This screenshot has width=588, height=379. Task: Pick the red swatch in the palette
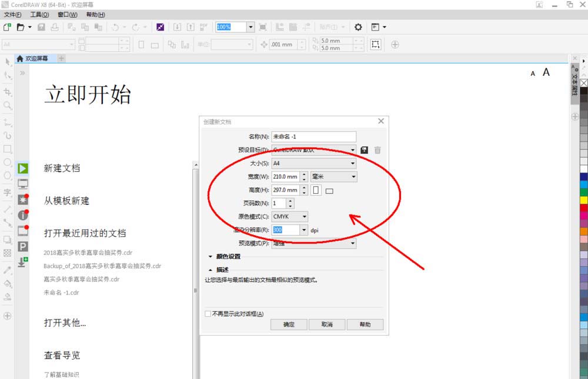[584, 207]
